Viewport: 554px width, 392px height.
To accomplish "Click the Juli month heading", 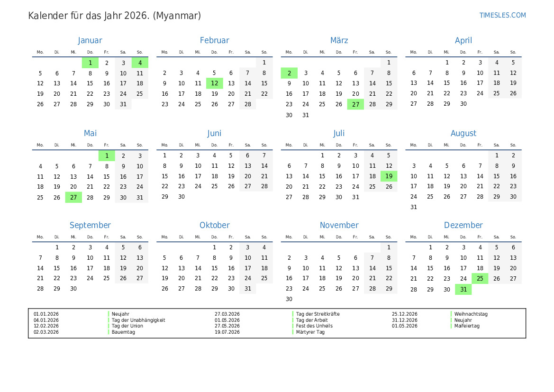I will (339, 133).
